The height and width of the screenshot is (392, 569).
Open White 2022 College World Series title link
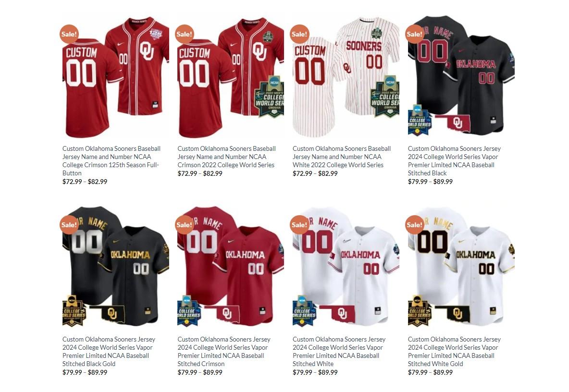tap(342, 157)
